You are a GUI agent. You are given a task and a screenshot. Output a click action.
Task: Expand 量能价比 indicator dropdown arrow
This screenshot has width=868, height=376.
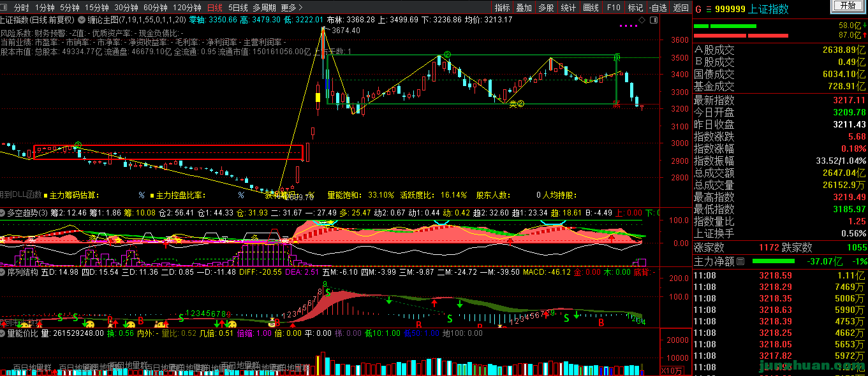(x=3, y=333)
